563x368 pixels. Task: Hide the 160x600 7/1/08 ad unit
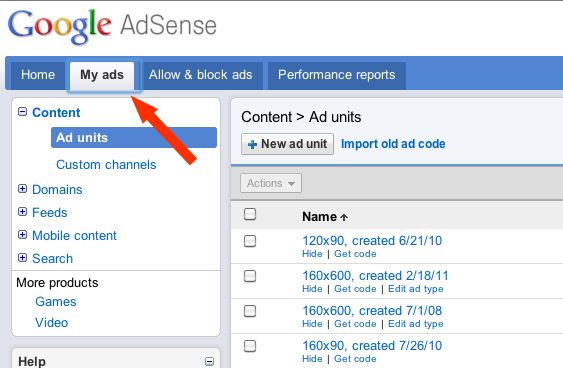coord(312,324)
